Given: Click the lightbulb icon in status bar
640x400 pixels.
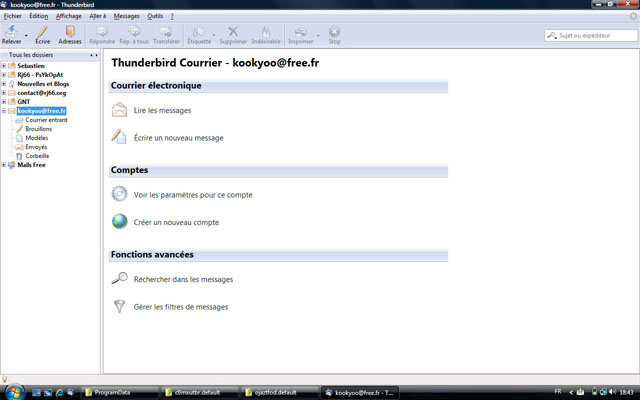Looking at the screenshot, I should point(4,379).
